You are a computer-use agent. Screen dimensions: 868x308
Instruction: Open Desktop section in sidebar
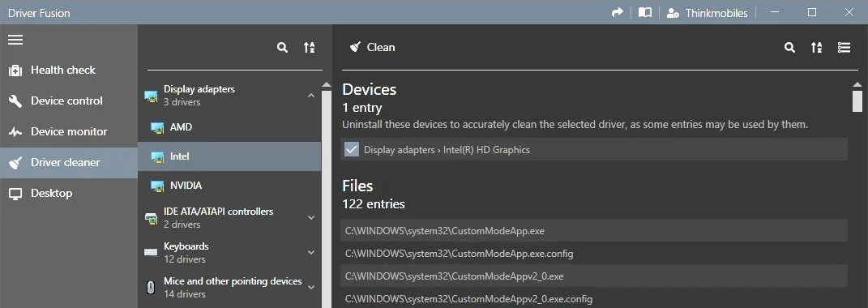pyautogui.click(x=69, y=194)
